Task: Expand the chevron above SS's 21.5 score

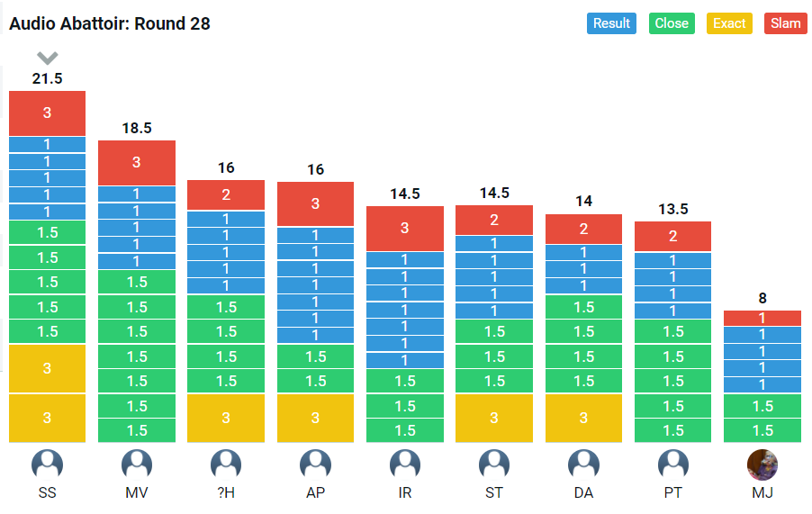Action: click(x=47, y=59)
